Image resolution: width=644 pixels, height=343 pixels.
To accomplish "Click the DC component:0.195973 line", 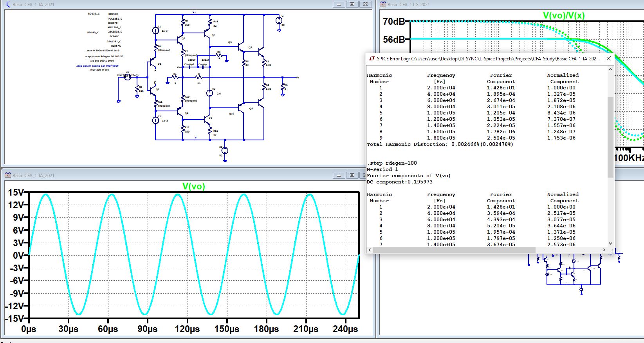I will click(x=400, y=182).
